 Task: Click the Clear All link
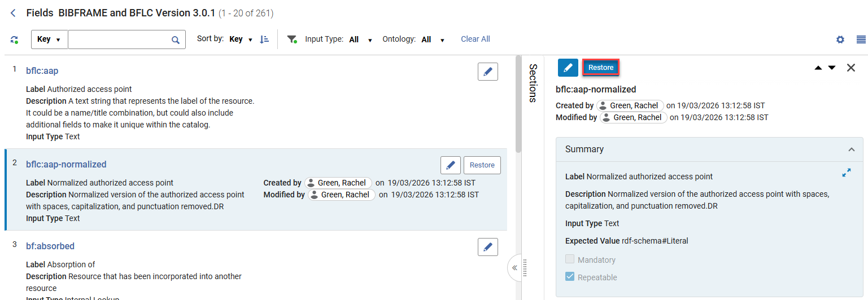pos(475,39)
